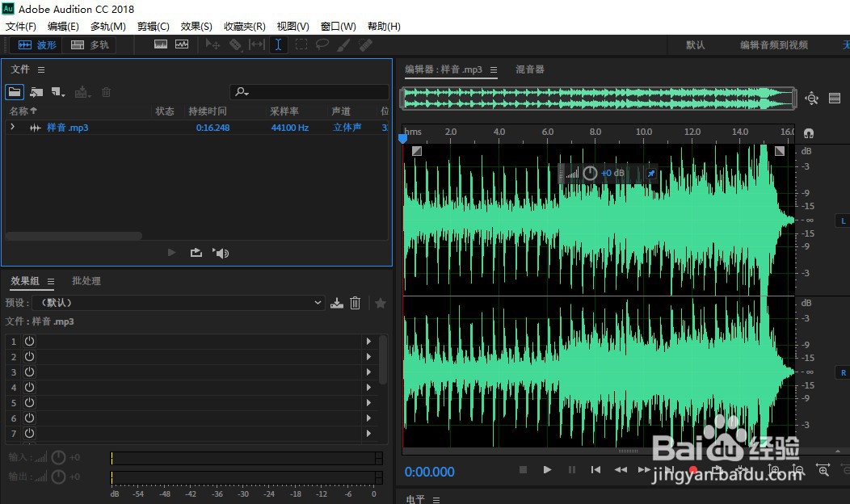Select the Spot Healing Brush tool

point(365,44)
